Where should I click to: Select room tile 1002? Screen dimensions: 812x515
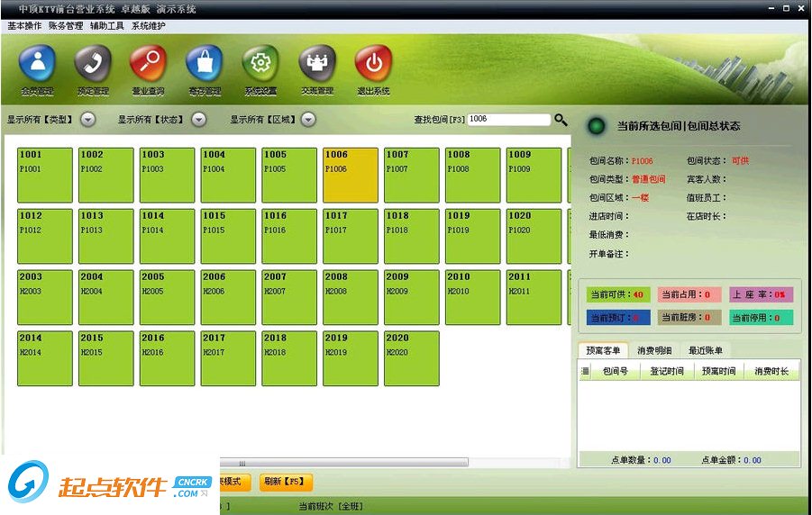(x=106, y=175)
